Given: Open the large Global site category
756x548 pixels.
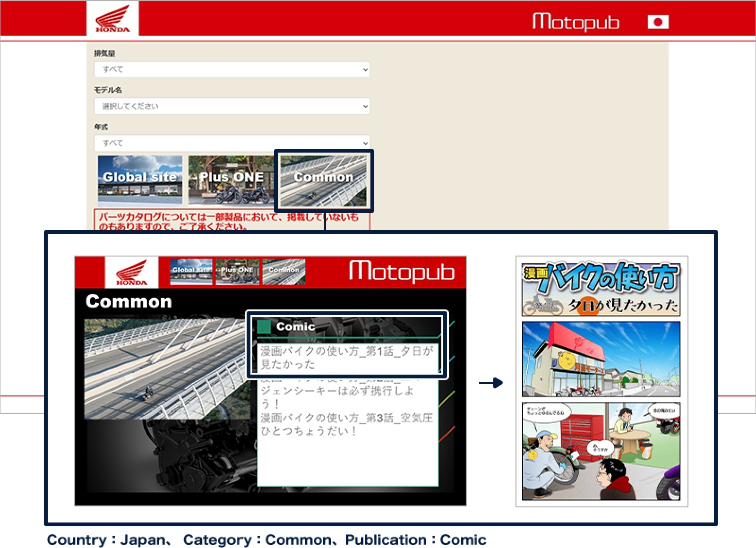Looking at the screenshot, I should tap(140, 180).
